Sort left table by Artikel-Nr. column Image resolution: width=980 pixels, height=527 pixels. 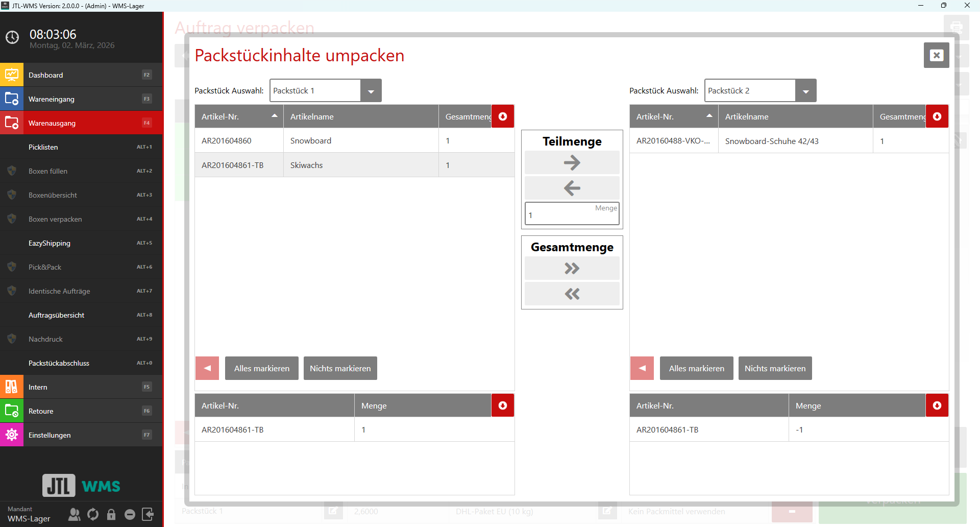click(238, 116)
